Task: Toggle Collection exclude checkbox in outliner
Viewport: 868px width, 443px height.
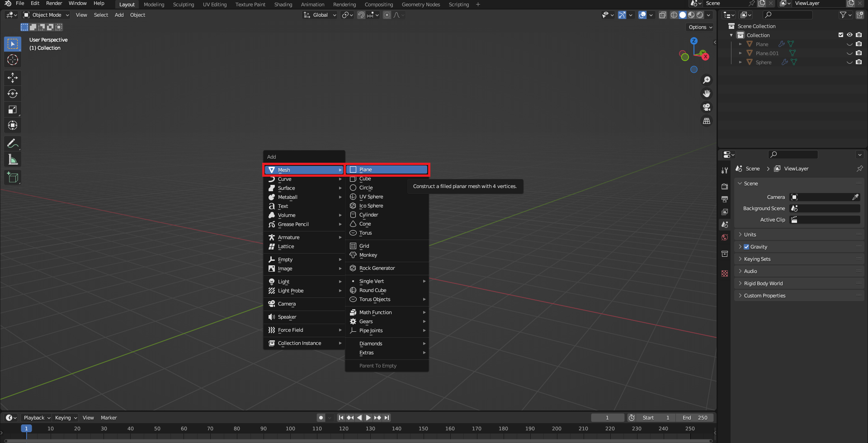Action: coord(841,35)
